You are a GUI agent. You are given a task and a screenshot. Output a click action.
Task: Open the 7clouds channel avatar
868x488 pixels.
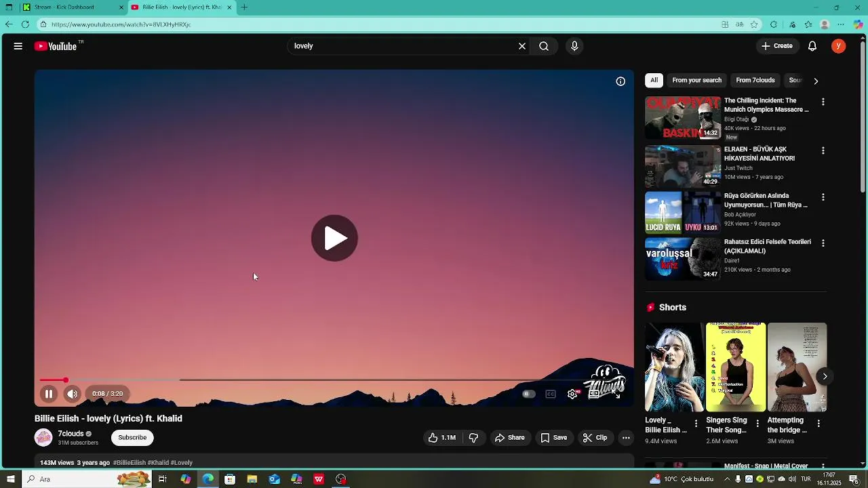[43, 438]
